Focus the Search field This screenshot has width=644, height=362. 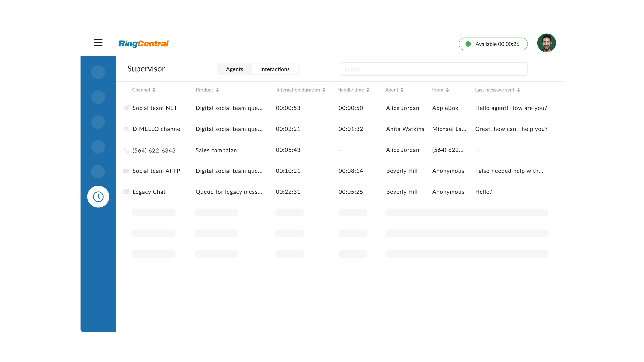coord(434,69)
